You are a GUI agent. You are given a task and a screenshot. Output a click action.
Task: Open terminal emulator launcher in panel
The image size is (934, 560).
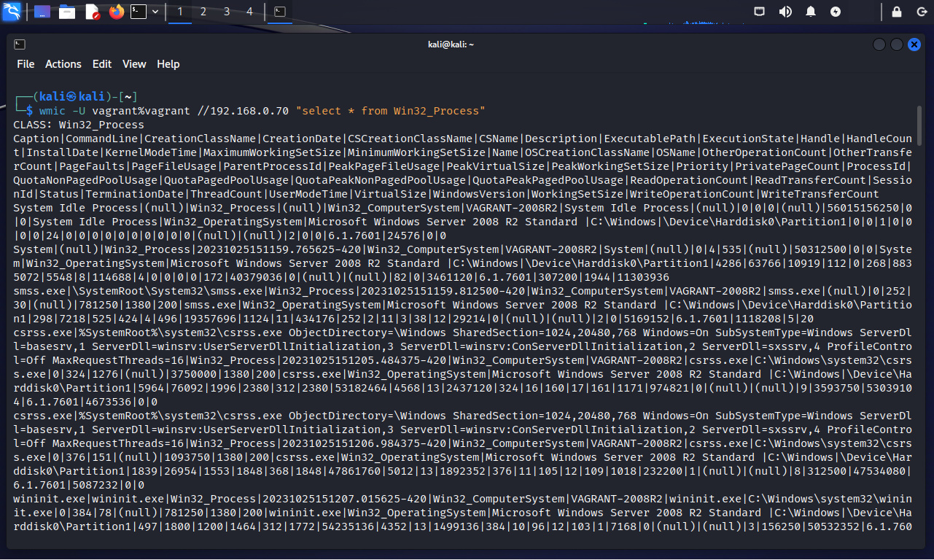pos(139,12)
